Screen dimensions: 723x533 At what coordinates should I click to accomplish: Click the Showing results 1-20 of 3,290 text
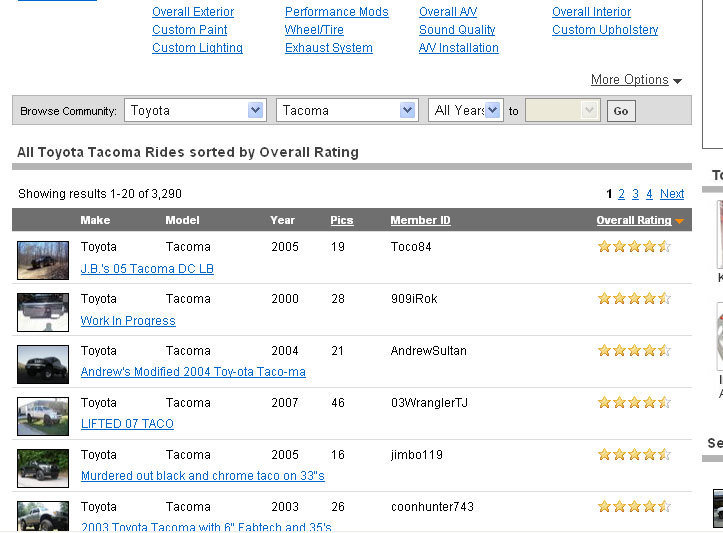coord(100,194)
